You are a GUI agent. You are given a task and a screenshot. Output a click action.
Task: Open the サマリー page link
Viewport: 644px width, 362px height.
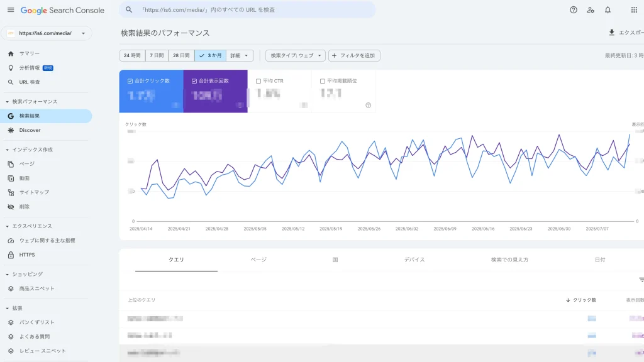[x=30, y=53]
